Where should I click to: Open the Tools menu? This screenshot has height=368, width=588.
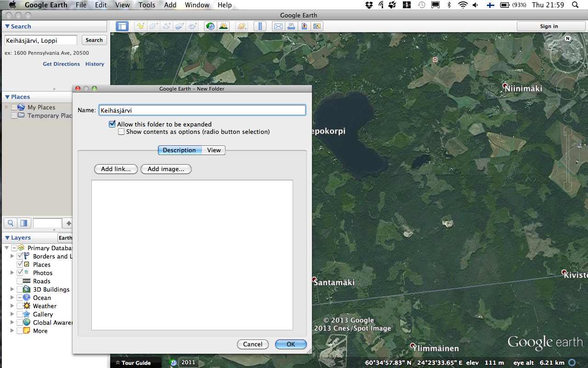coord(147,5)
